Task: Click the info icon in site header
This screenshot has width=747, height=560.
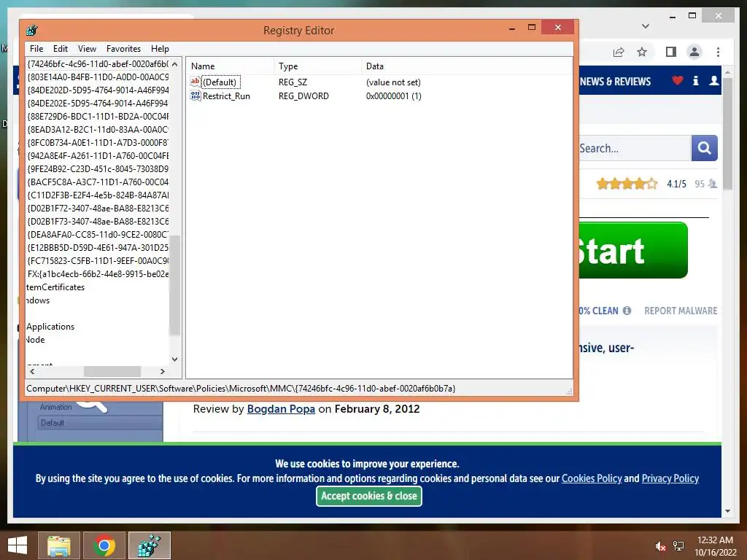Action: coord(695,81)
